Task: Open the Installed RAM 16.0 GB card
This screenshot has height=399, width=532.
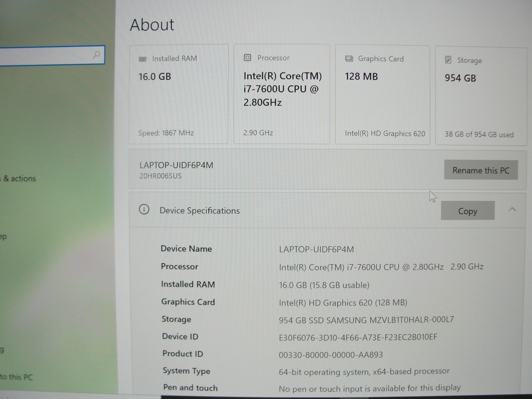Action: [179, 94]
